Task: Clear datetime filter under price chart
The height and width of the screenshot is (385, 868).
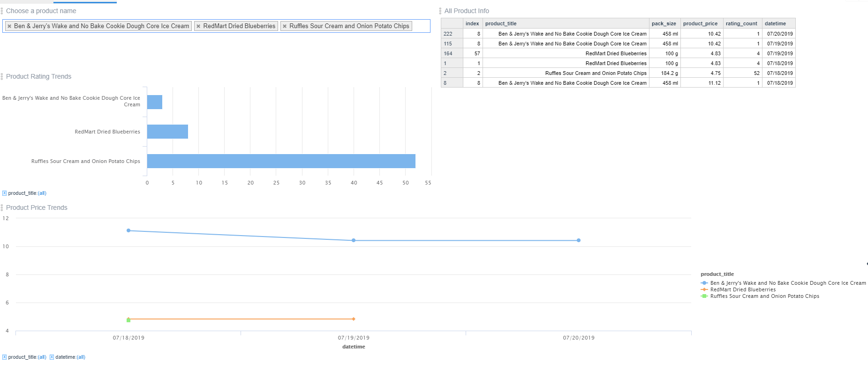Action: 52,357
